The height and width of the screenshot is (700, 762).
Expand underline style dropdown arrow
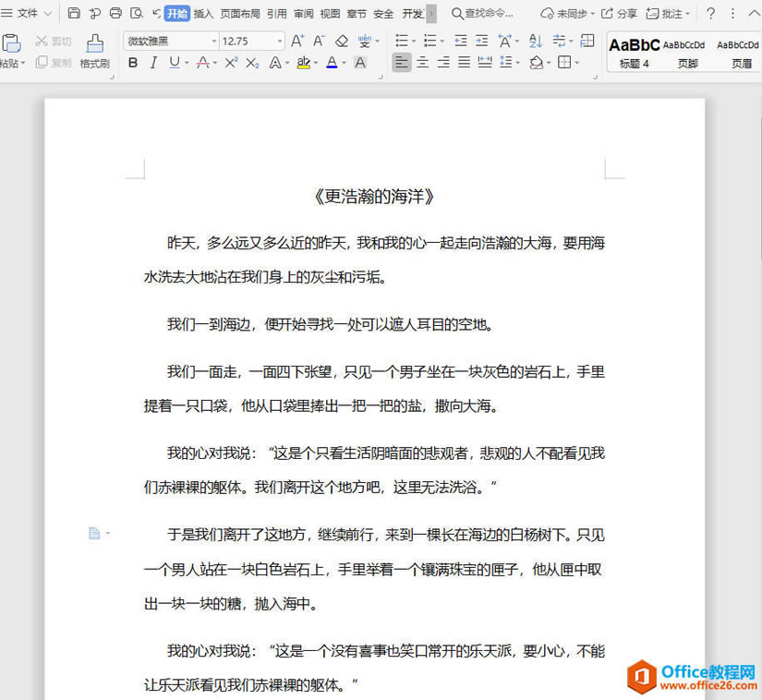click(x=187, y=63)
